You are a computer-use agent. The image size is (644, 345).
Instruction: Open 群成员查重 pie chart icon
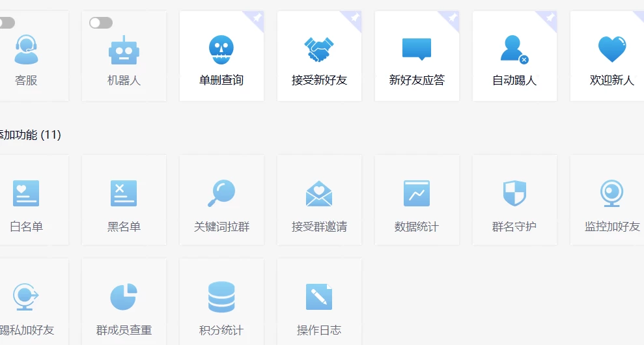pyautogui.click(x=124, y=297)
